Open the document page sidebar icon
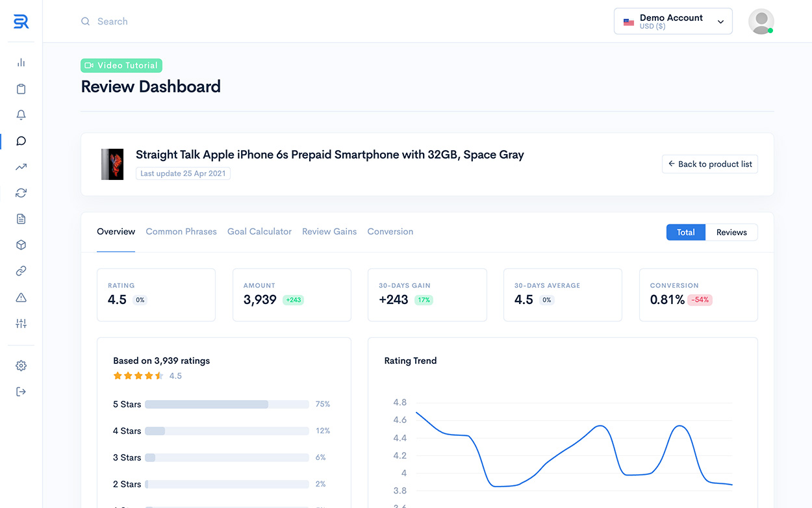Screen dimensions: 812x508 [21, 219]
